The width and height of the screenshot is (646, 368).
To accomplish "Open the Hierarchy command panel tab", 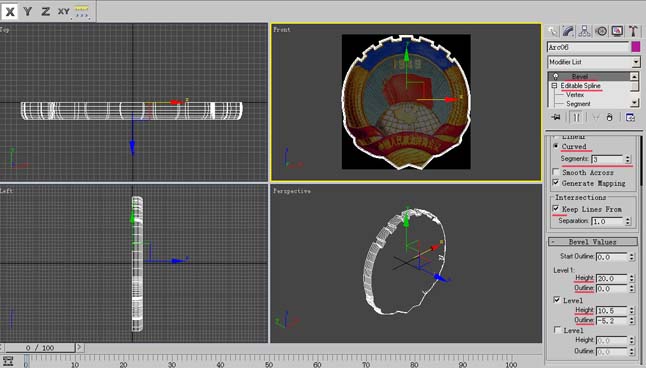I will pyautogui.click(x=585, y=31).
